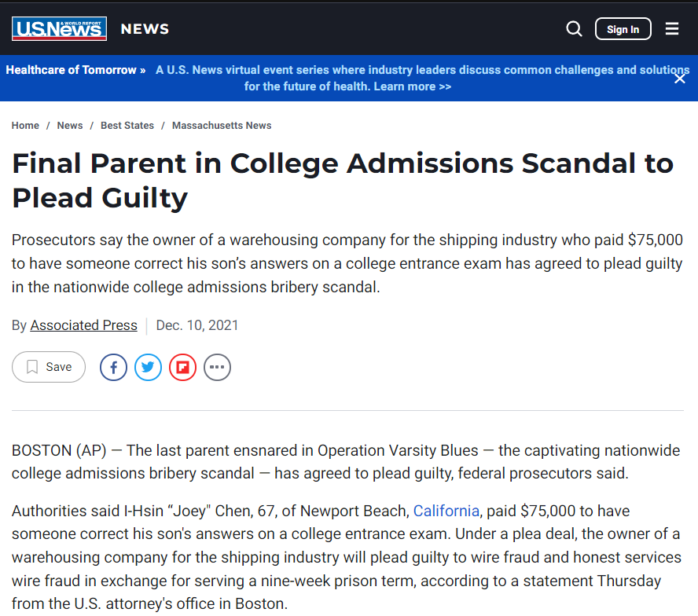Save this article with bookmark button
Screen dimensions: 698x616
pyautogui.click(x=49, y=367)
